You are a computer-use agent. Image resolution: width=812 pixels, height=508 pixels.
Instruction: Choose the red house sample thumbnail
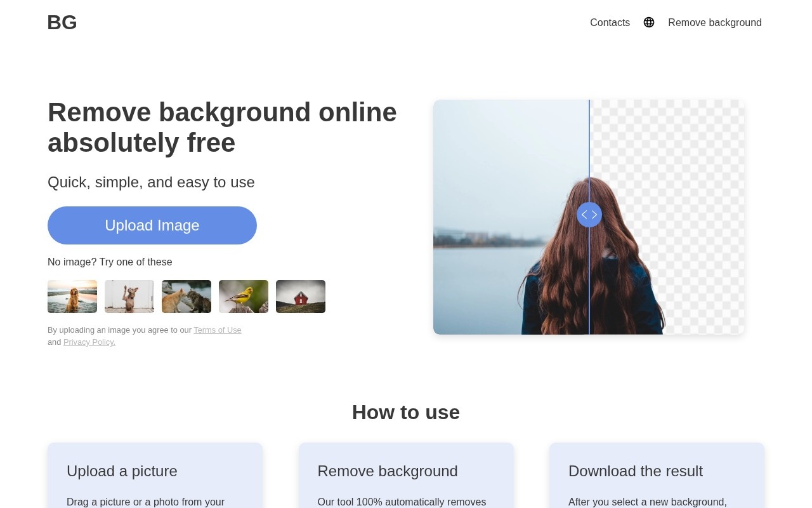point(301,297)
